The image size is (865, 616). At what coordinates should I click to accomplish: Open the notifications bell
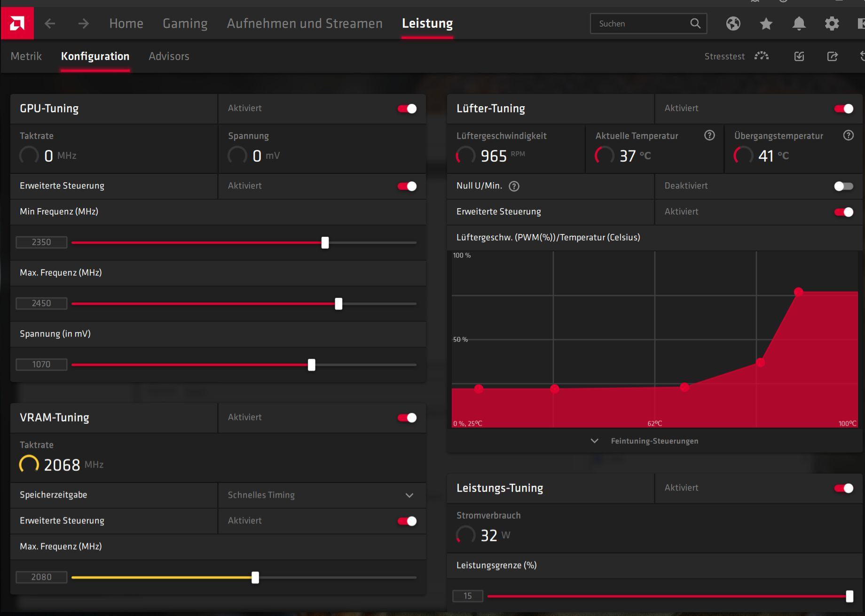point(799,23)
